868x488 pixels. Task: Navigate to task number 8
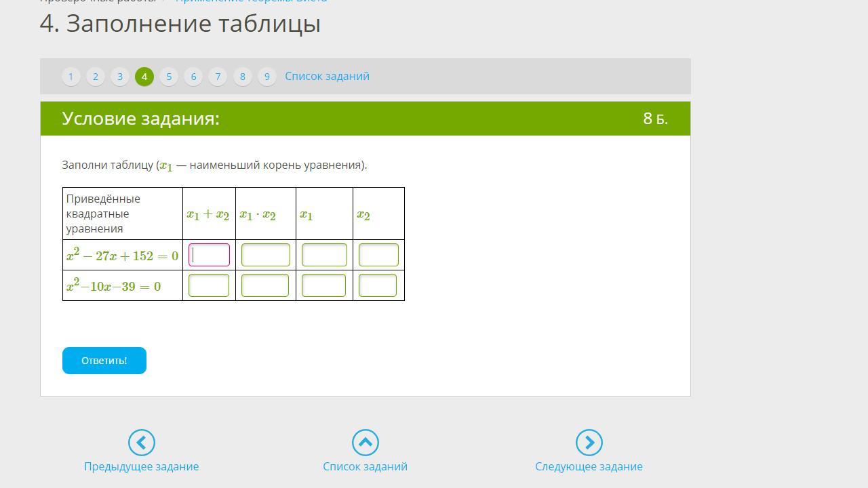point(242,77)
